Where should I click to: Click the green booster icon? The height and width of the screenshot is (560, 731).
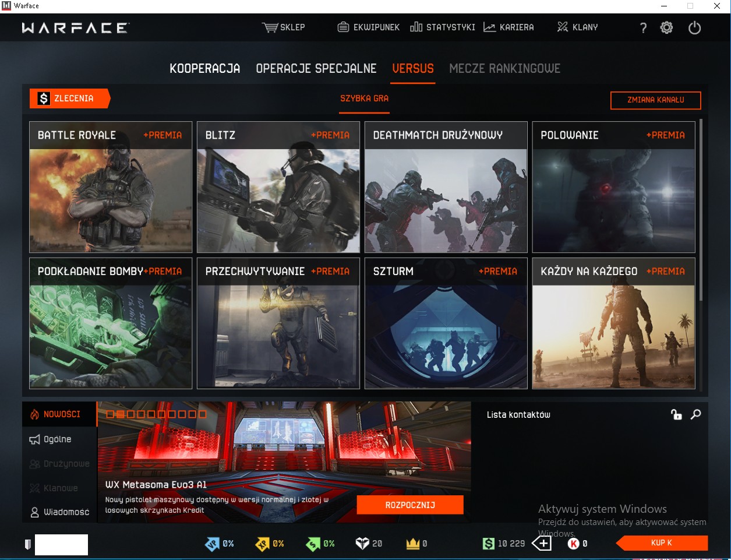click(313, 544)
